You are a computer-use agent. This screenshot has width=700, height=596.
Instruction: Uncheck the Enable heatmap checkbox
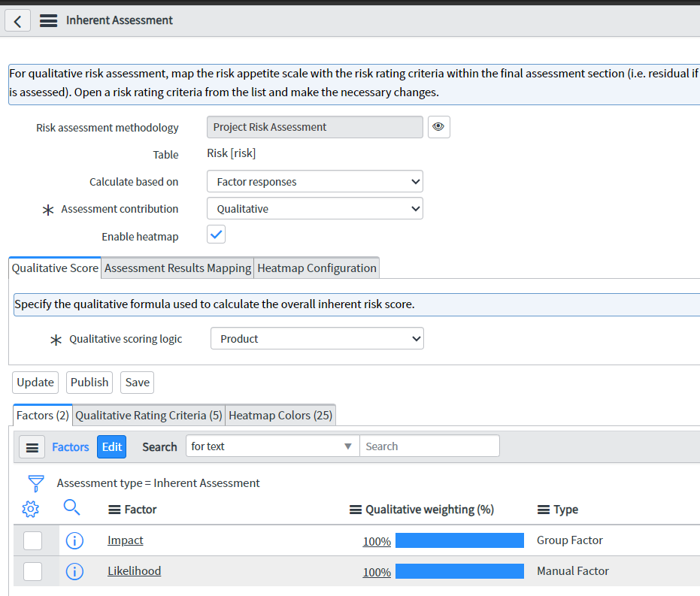point(216,234)
